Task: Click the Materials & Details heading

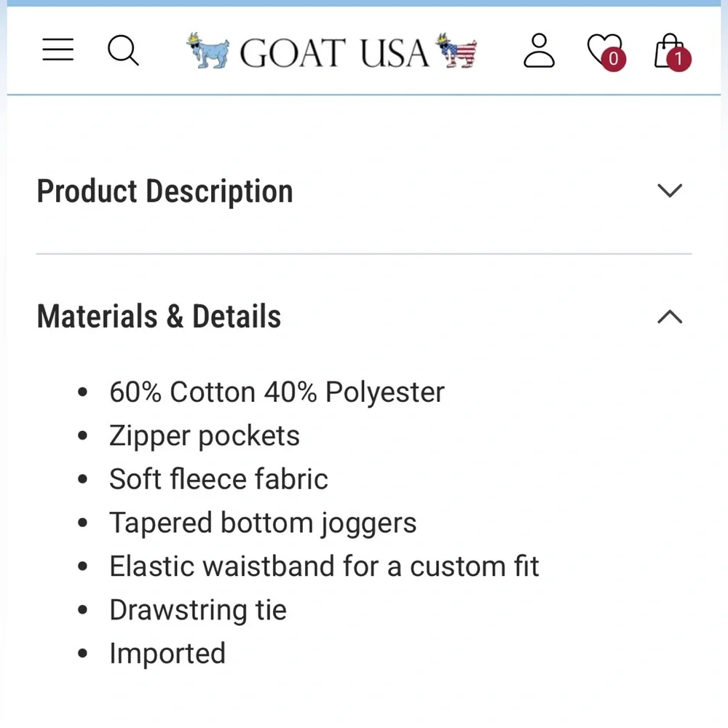Action: [x=159, y=317]
